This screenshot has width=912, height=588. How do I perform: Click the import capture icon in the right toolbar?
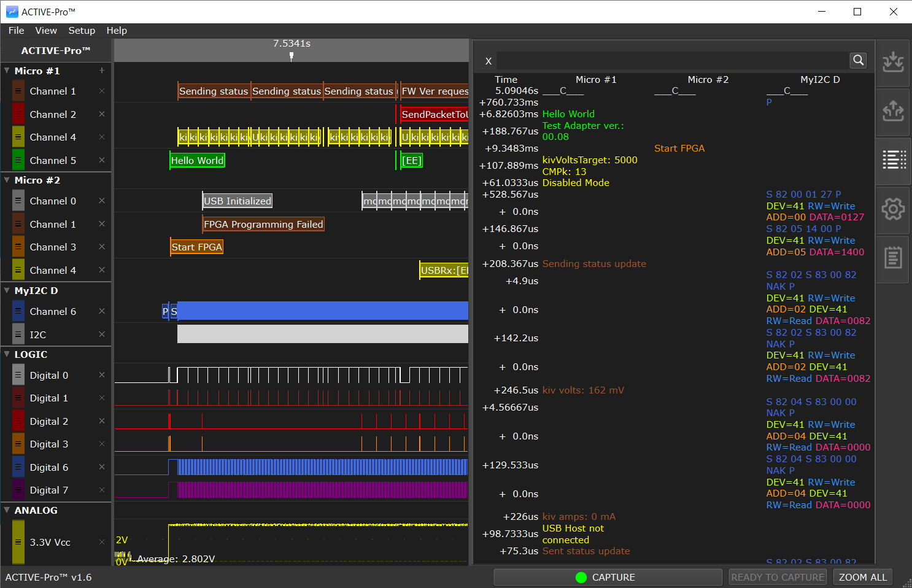(893, 63)
